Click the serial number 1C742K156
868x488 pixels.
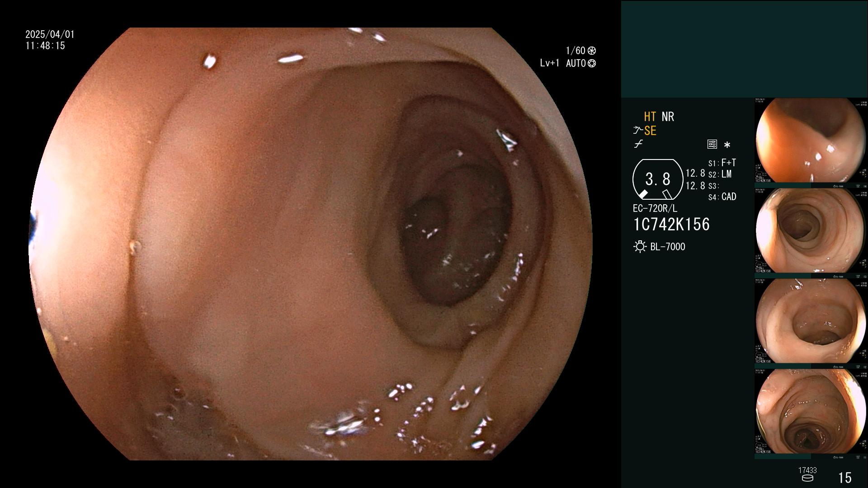tap(671, 225)
